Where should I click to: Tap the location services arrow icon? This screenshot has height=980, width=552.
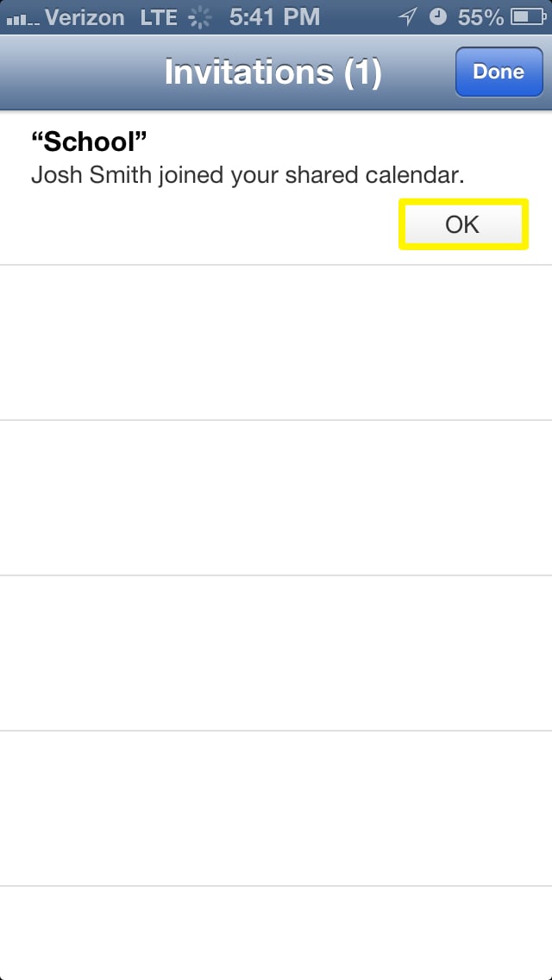(408, 17)
